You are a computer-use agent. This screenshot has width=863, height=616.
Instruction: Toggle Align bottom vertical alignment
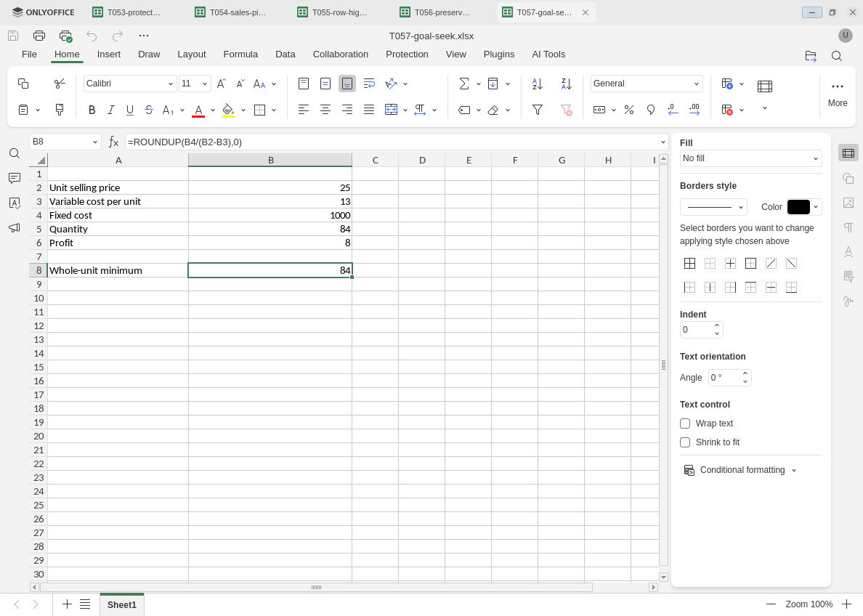[x=347, y=84]
